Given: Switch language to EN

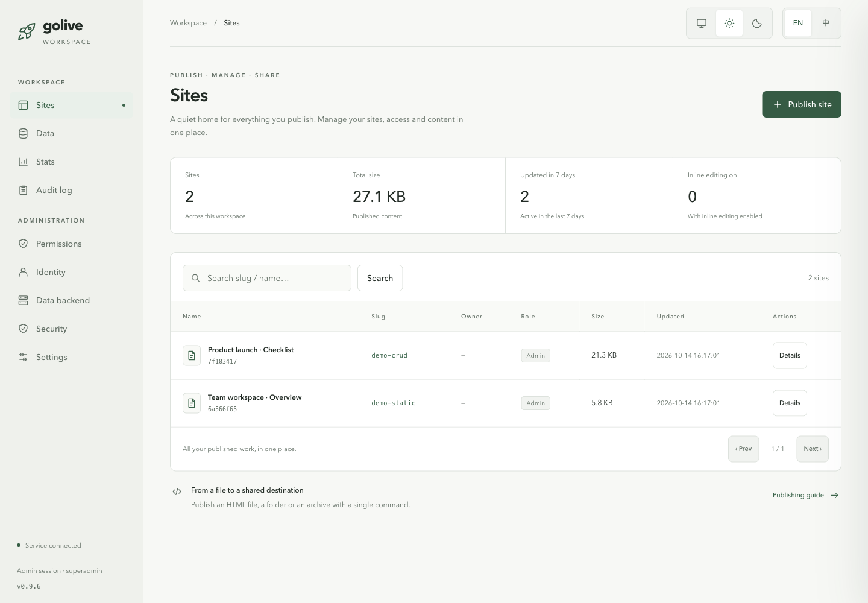Looking at the screenshot, I should pyautogui.click(x=798, y=24).
